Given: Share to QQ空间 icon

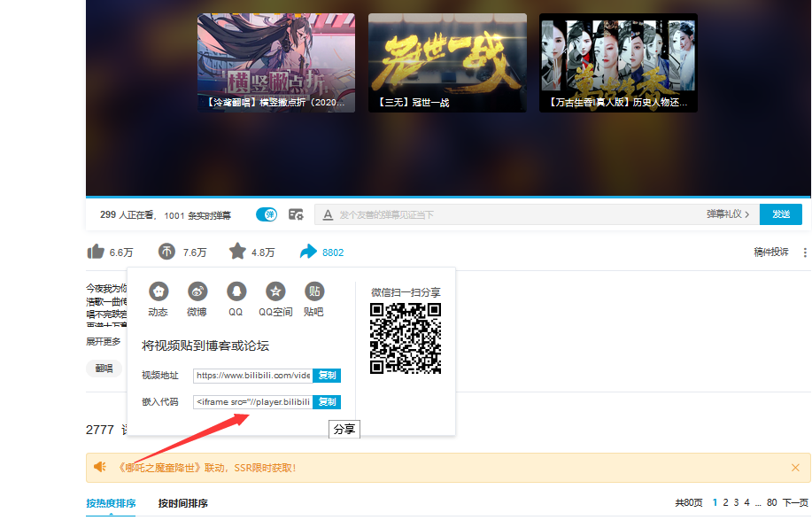Looking at the screenshot, I should tap(275, 291).
